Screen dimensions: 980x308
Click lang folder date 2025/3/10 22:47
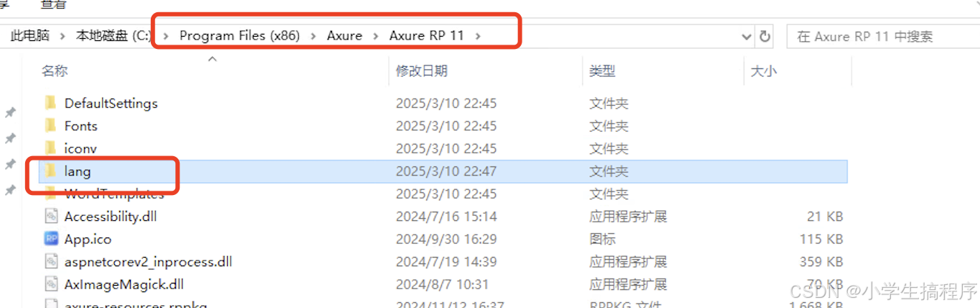(446, 171)
